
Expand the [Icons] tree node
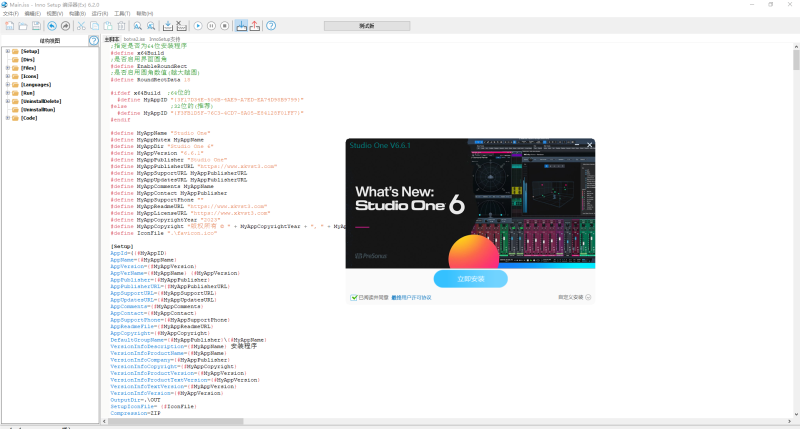(x=8, y=76)
